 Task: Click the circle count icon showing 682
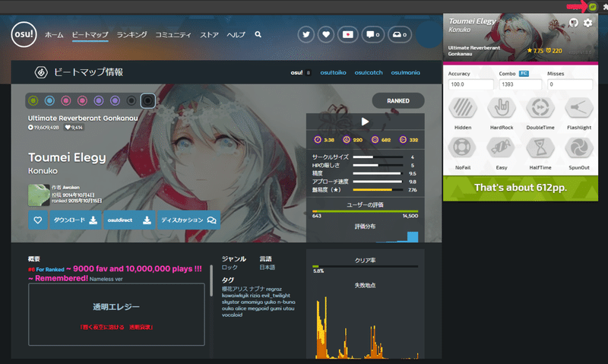pyautogui.click(x=375, y=140)
